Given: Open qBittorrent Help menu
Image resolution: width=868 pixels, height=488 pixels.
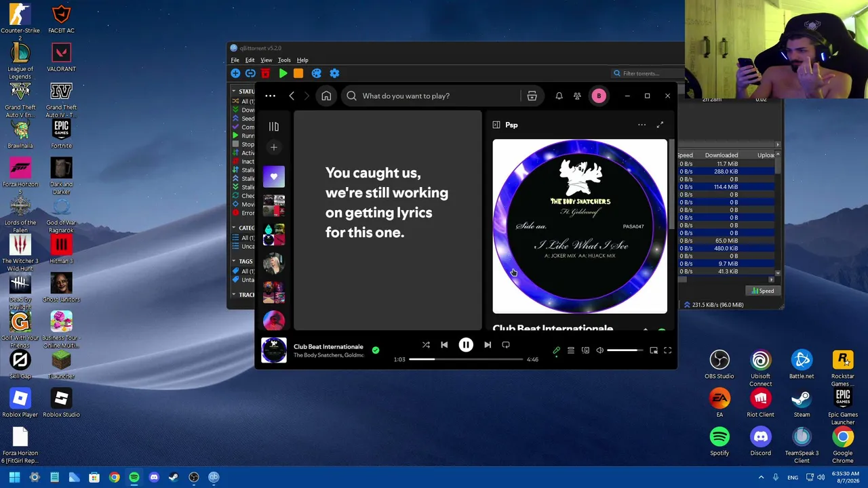Looking at the screenshot, I should (x=302, y=60).
